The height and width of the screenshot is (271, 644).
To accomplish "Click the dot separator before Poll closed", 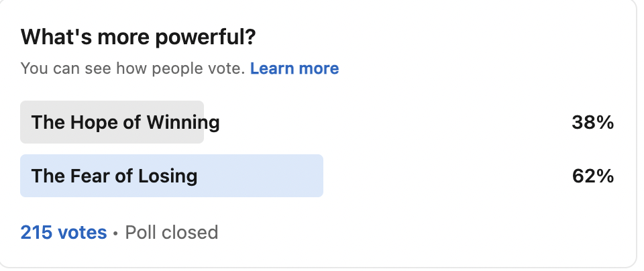I will [115, 233].
